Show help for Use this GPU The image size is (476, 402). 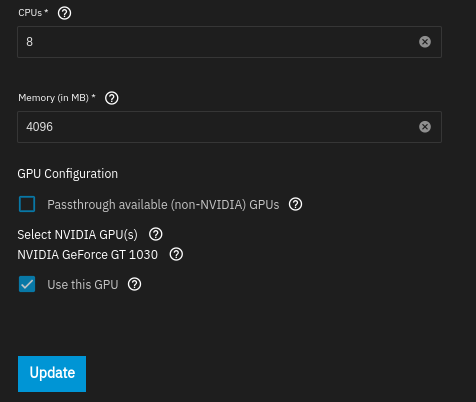click(x=134, y=284)
